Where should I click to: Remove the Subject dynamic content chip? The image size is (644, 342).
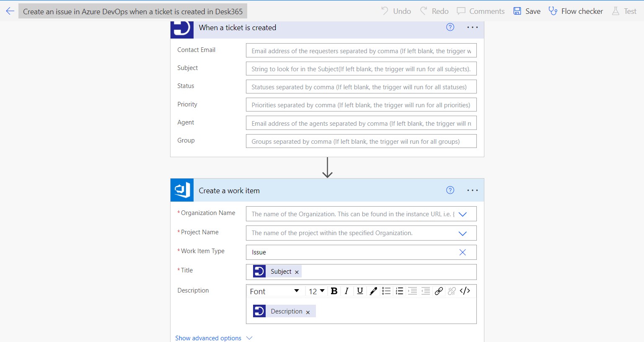click(297, 272)
